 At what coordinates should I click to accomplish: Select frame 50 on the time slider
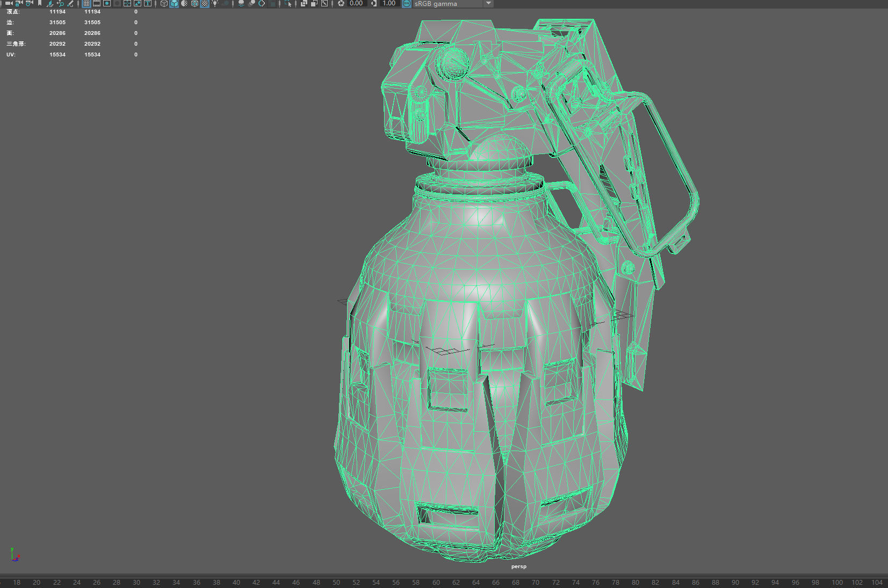coord(336,583)
